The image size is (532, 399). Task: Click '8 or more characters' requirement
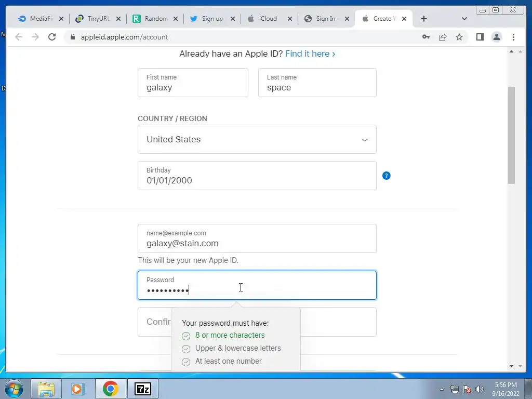coord(230,335)
